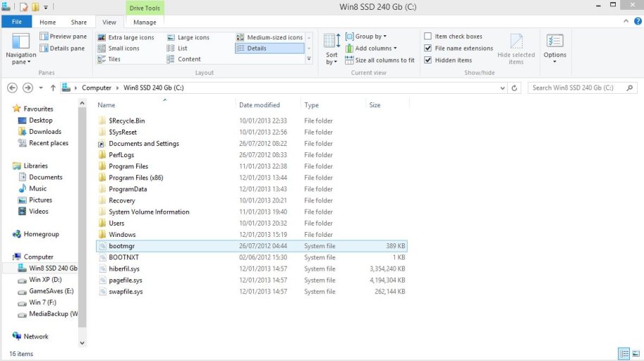Screen dimensions: 644x361
Task: Go forward to the next location
Action: pyautogui.click(x=28, y=88)
